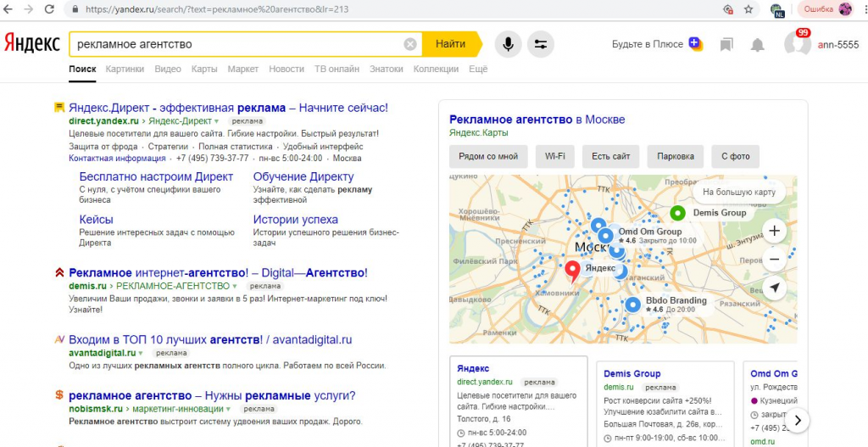Open Кейсы sitelink
Image resolution: width=868 pixels, height=447 pixels.
pos(97,220)
